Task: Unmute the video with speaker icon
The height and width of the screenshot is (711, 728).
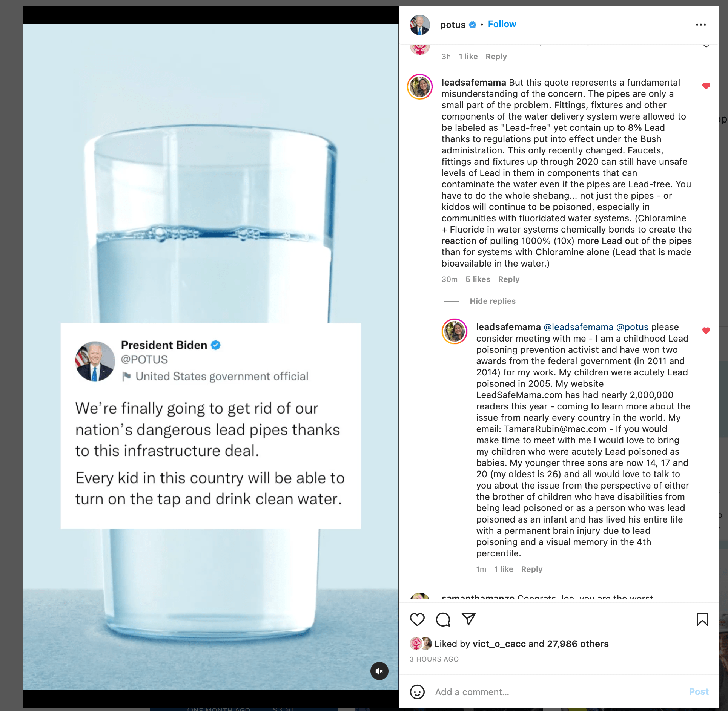Action: (x=379, y=671)
